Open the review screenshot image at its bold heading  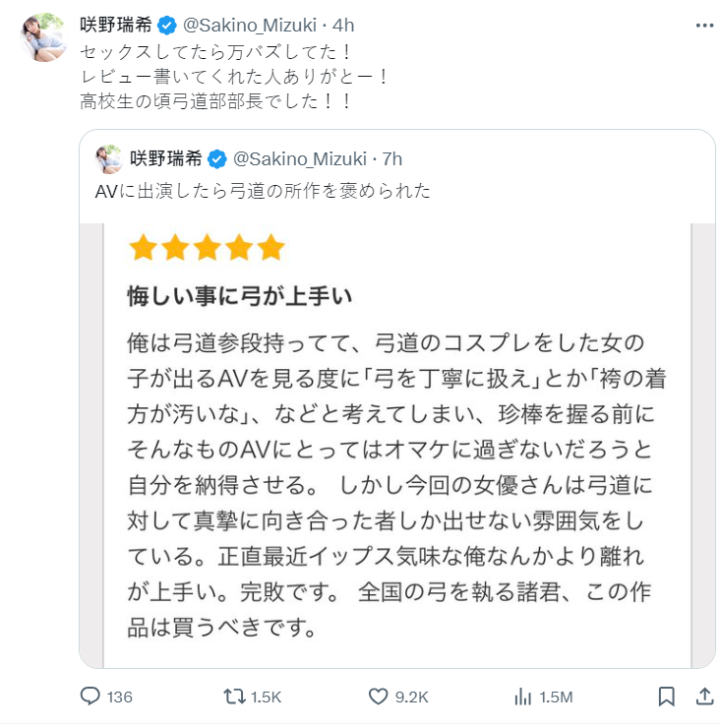click(x=240, y=294)
